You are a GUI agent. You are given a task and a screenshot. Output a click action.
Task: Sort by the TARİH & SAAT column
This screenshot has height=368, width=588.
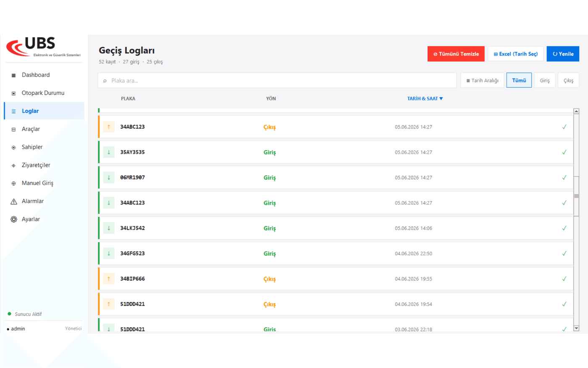tap(425, 98)
